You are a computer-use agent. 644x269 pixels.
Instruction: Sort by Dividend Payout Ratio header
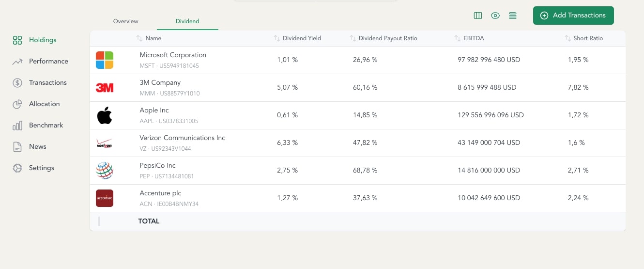[388, 38]
